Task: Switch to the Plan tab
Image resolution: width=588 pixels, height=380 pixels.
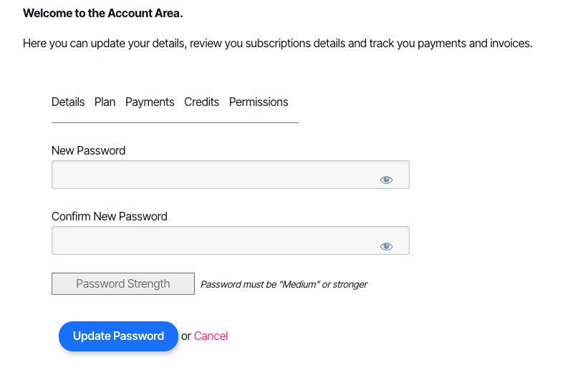Action: pos(105,102)
